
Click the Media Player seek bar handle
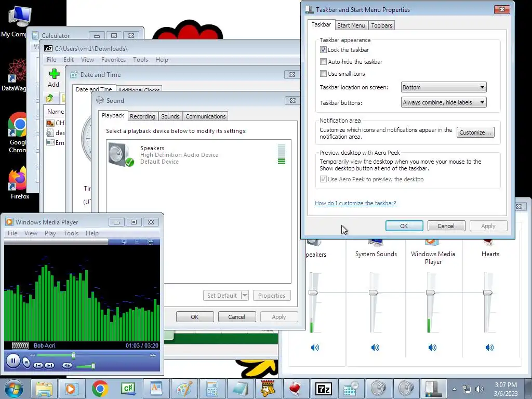click(x=73, y=355)
